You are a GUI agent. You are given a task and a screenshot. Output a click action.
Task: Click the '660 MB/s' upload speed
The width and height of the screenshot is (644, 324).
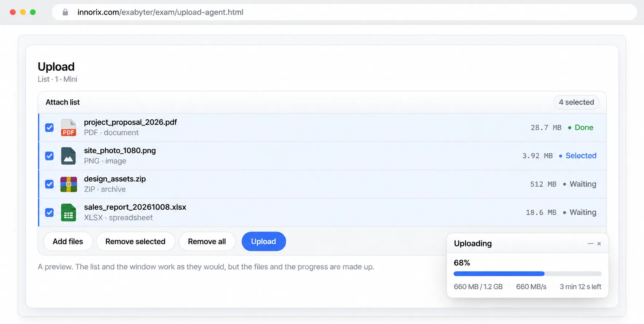pyautogui.click(x=531, y=287)
